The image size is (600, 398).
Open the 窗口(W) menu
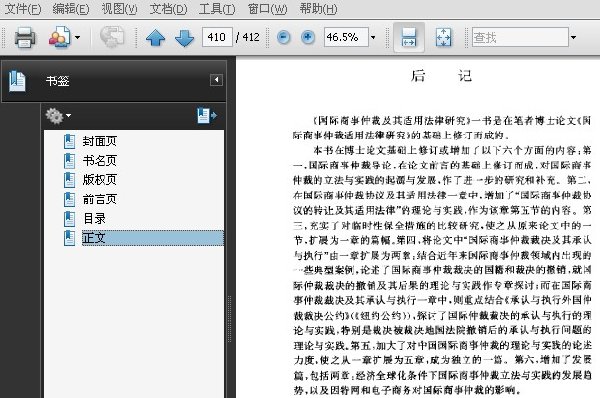267,8
